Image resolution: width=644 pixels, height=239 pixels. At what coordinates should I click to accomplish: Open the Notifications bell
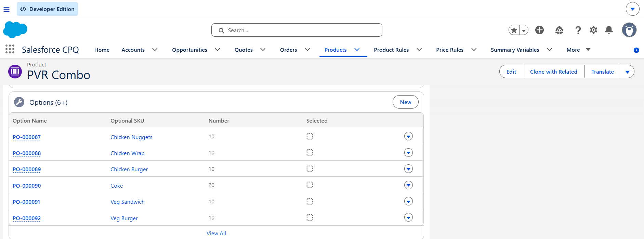click(x=609, y=30)
